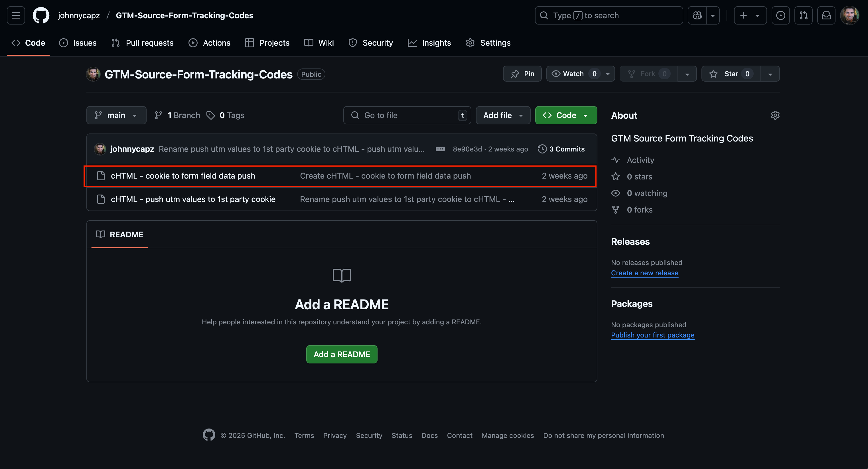Viewport: 868px width, 469px height.
Task: Click johnnycapz owner link in breadcrumb
Action: 79,15
